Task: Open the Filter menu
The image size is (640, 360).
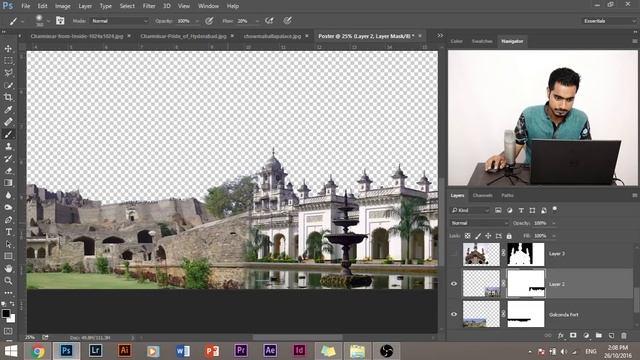Action: pos(149,6)
